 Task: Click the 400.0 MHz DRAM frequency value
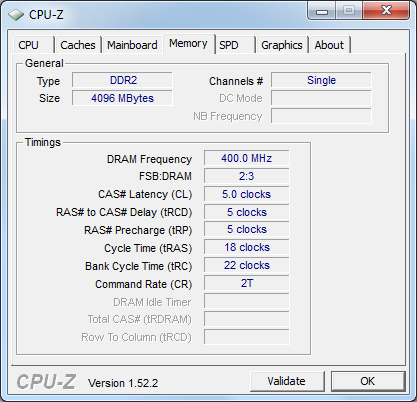pos(247,158)
